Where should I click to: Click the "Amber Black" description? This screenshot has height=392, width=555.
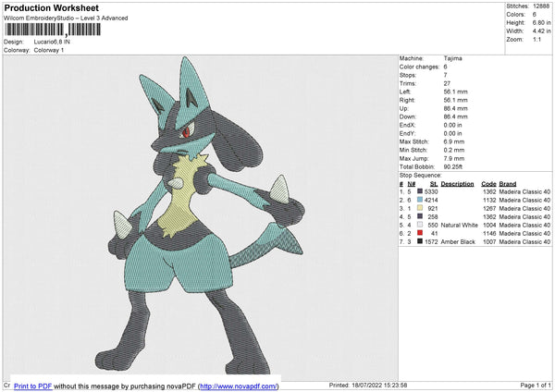pyautogui.click(x=458, y=241)
